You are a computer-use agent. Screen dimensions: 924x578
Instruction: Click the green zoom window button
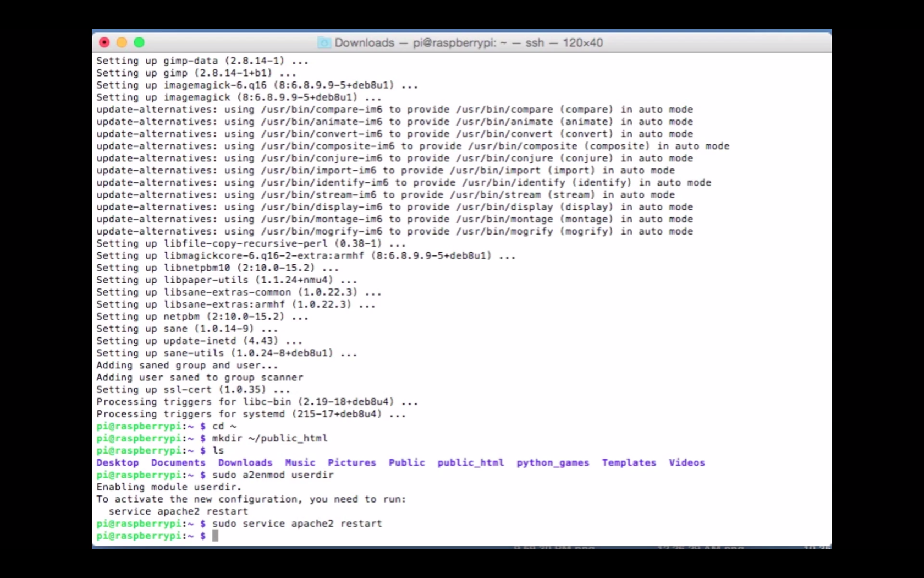click(x=139, y=42)
